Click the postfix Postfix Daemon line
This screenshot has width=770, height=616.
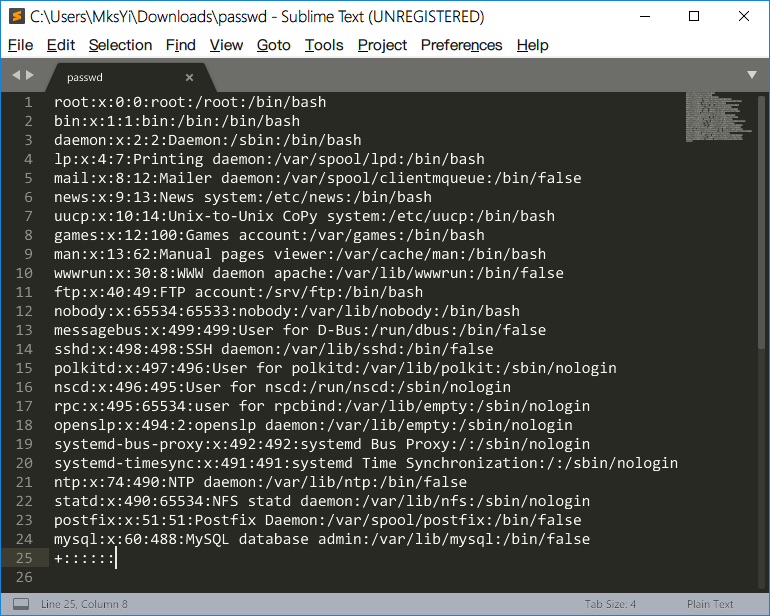[x=318, y=520]
